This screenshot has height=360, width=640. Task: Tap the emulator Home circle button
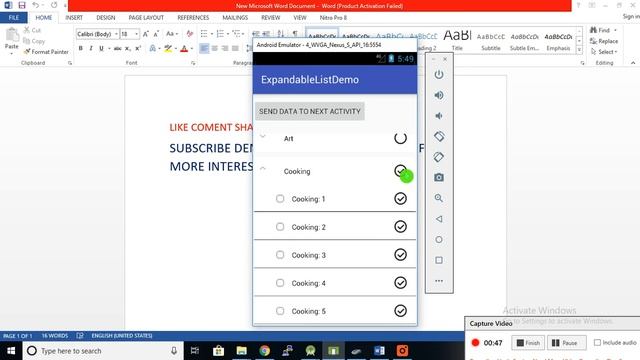click(x=439, y=240)
